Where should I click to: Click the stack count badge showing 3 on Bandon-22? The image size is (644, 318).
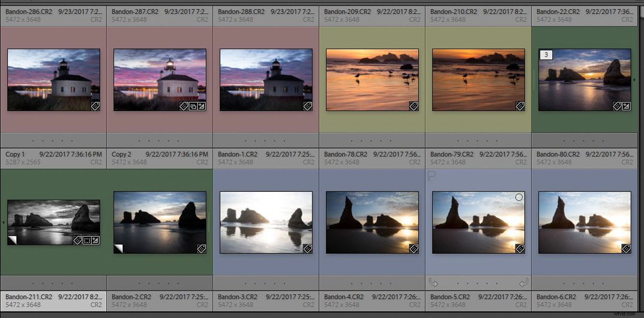[546, 55]
